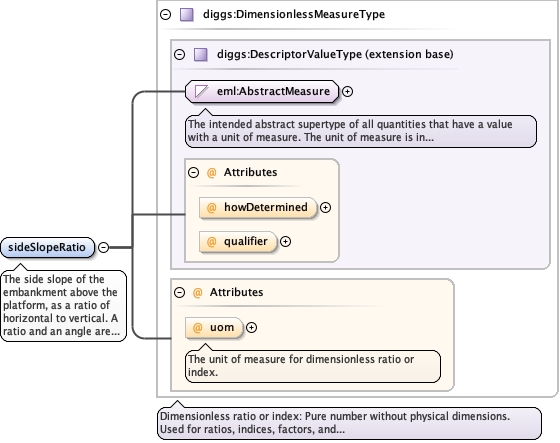The height and width of the screenshot is (443, 560).
Task: Click the diggs:DescriptorValueType (extension base) title
Action: click(x=335, y=55)
